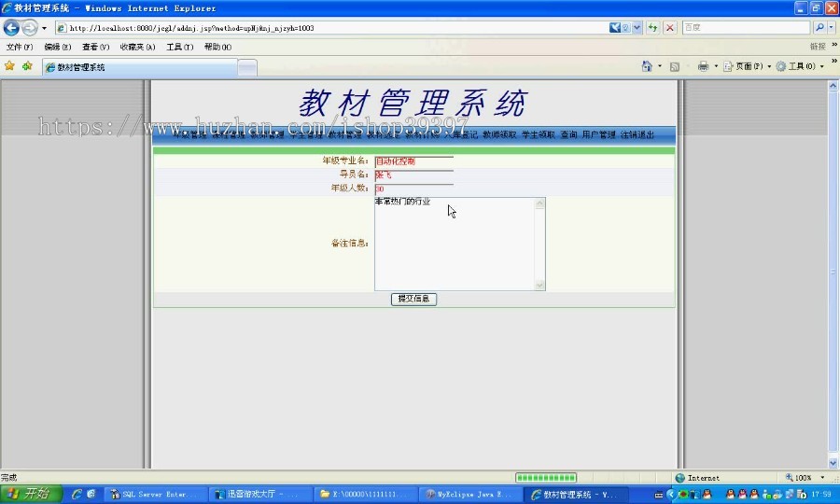Click page scrollbar up arrow

[833, 86]
